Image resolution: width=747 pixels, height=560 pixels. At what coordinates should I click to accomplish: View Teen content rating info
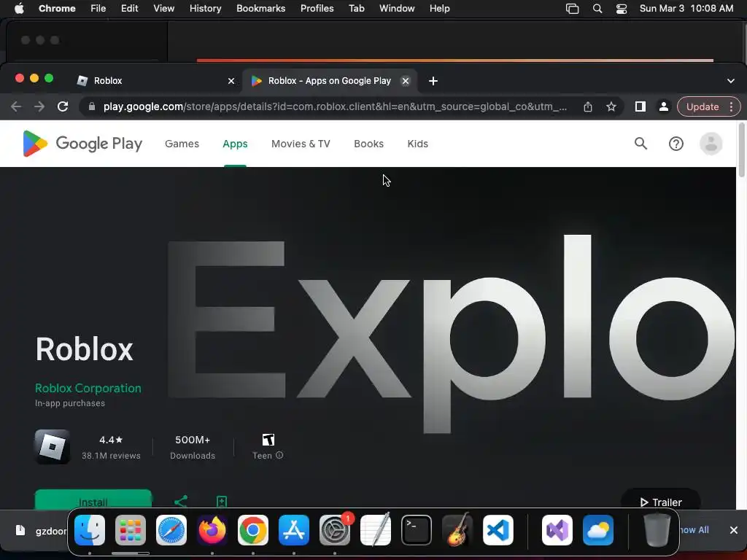click(279, 455)
